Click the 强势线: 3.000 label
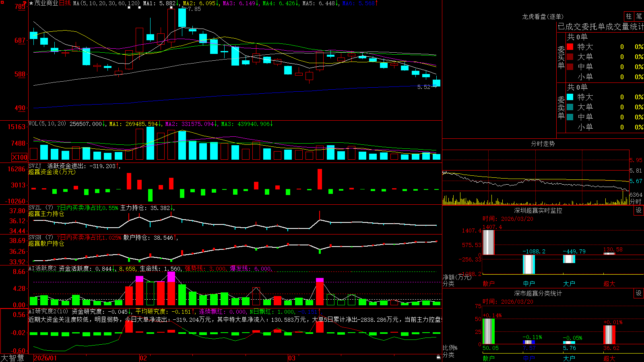 coord(205,268)
